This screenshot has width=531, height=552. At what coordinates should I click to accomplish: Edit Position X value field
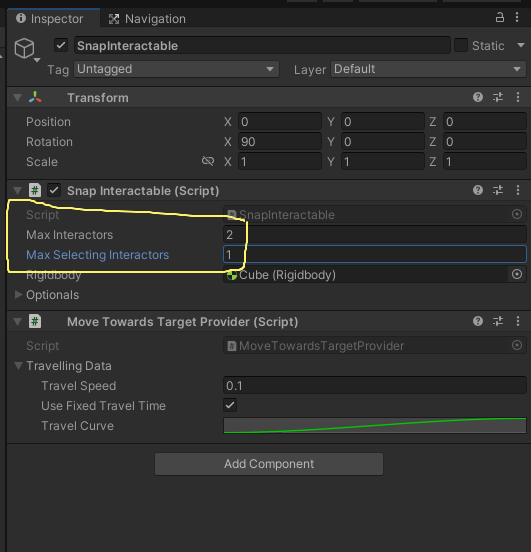280,122
